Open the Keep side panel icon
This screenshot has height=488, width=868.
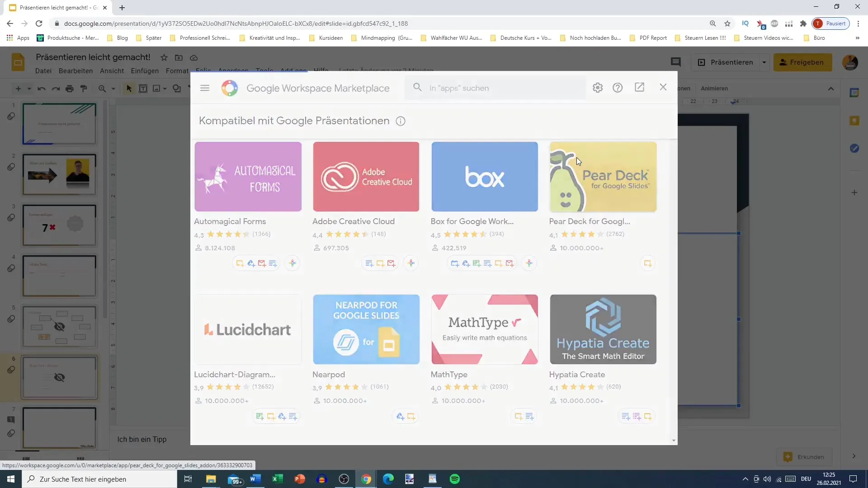tap(854, 121)
